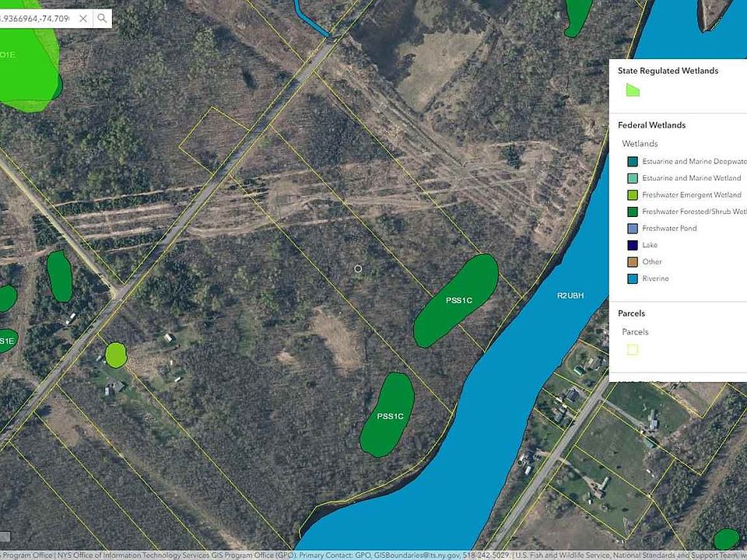
Task: Select the Estuarine and Marine Wetland swatch
Action: pyautogui.click(x=632, y=179)
